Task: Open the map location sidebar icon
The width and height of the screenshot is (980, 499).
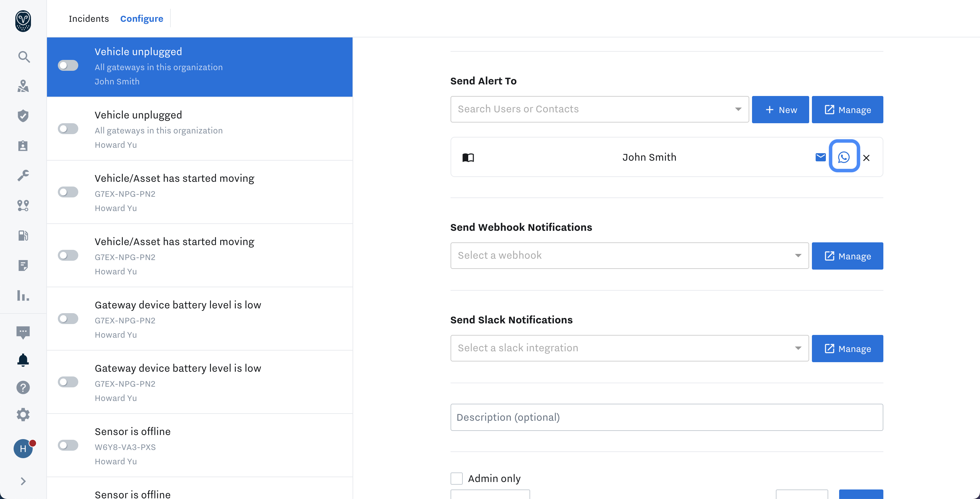Action: pyautogui.click(x=23, y=86)
